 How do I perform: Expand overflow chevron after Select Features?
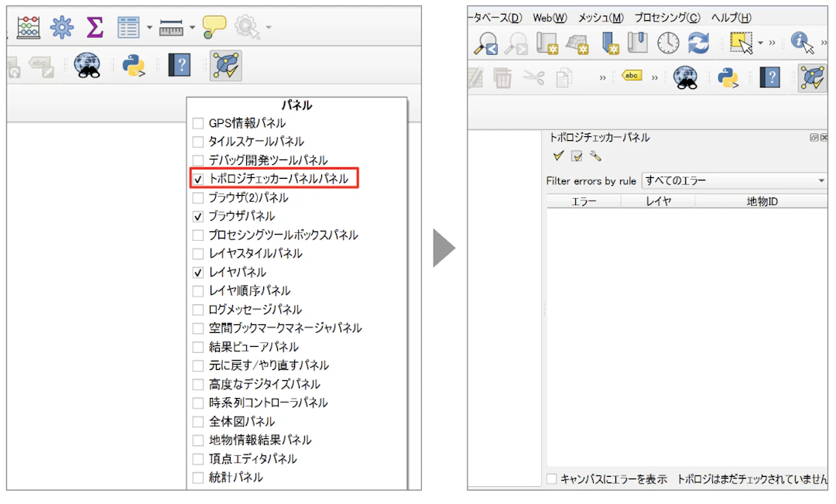coord(772,43)
